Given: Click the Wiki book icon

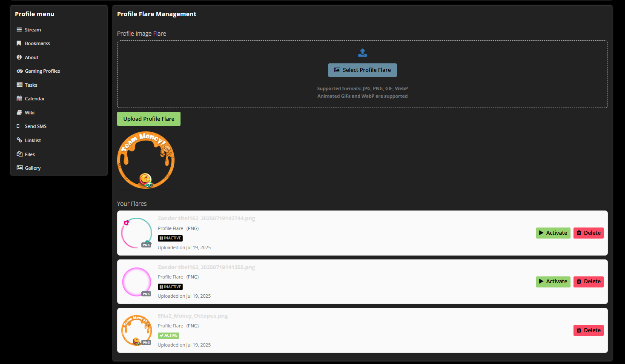Looking at the screenshot, I should (x=19, y=113).
